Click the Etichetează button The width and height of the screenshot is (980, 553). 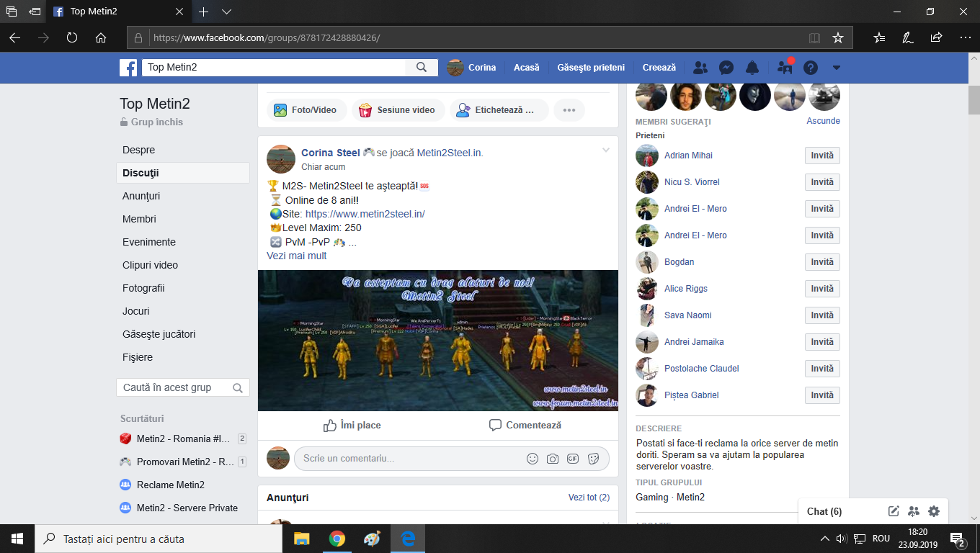(499, 110)
